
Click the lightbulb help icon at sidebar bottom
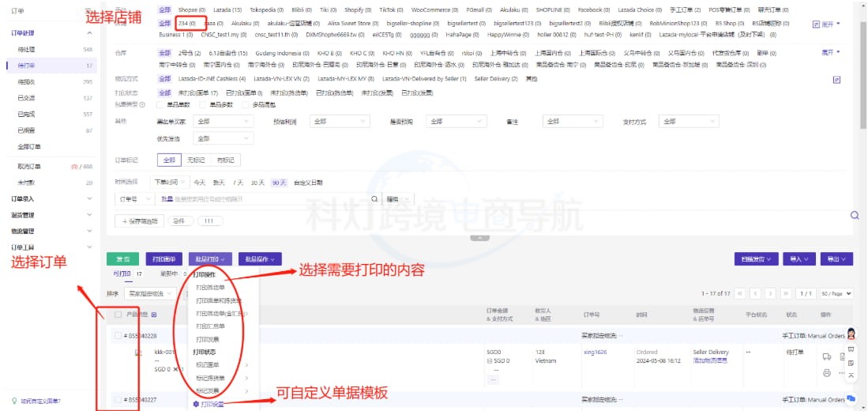pos(14,401)
